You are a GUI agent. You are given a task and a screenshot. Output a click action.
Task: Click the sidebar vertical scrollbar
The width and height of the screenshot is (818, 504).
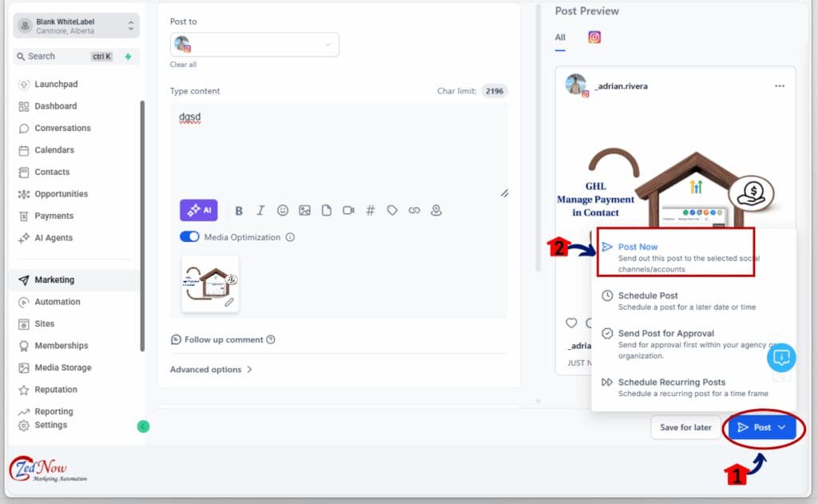(x=142, y=226)
